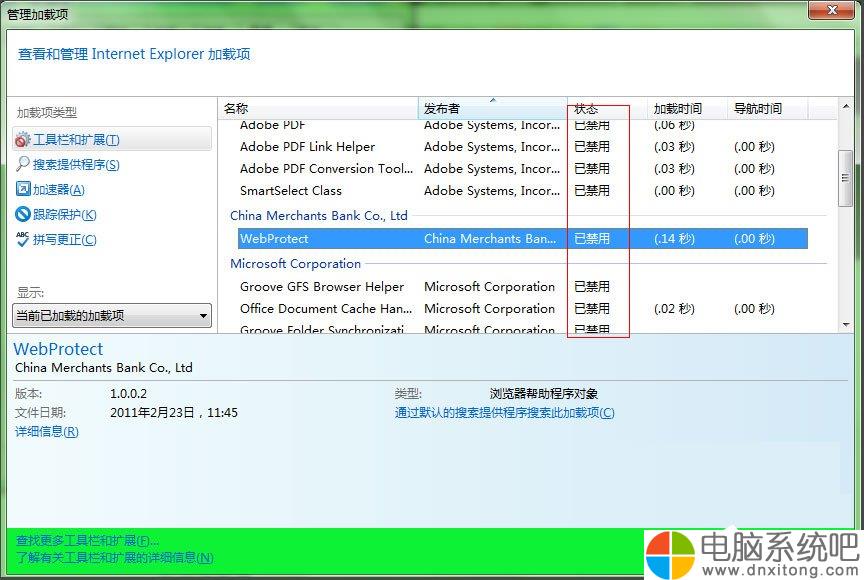Click the Search Providers magnifier icon
Screen dimensions: 864x580
pos(23,164)
